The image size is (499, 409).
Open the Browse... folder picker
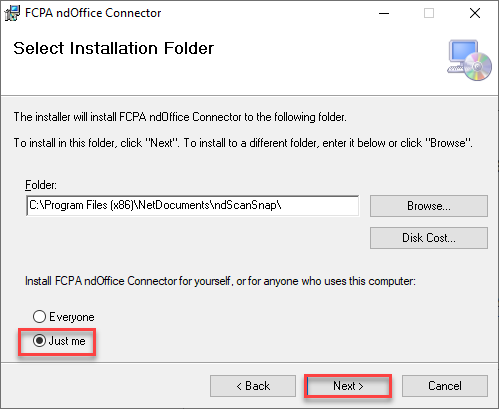[429, 206]
